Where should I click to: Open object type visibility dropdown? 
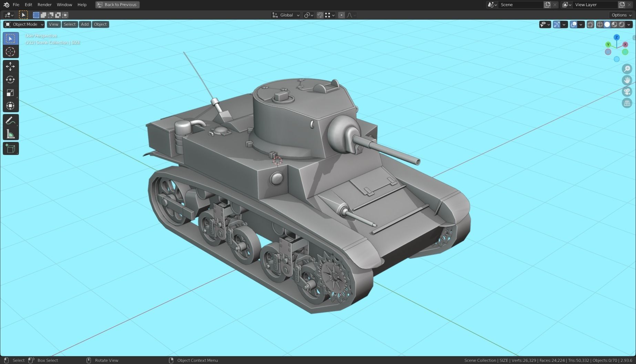tap(545, 24)
